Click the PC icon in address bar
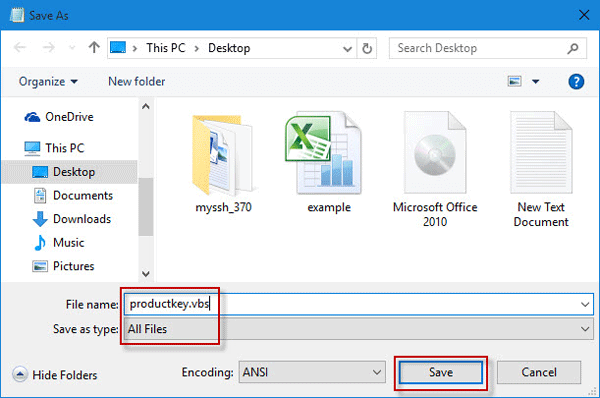 pyautogui.click(x=118, y=47)
